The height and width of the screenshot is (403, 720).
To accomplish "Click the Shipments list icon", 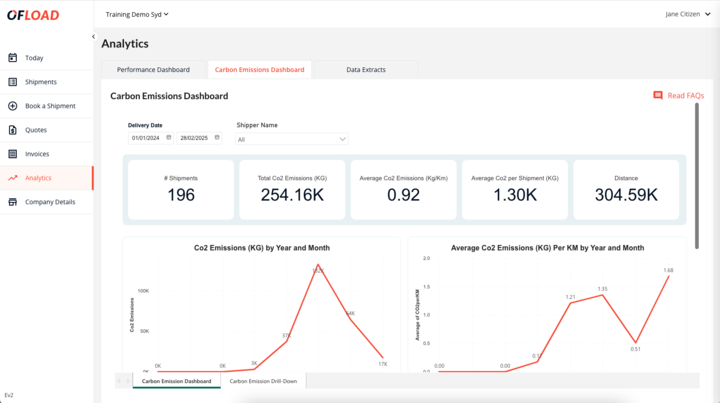I will [x=12, y=82].
